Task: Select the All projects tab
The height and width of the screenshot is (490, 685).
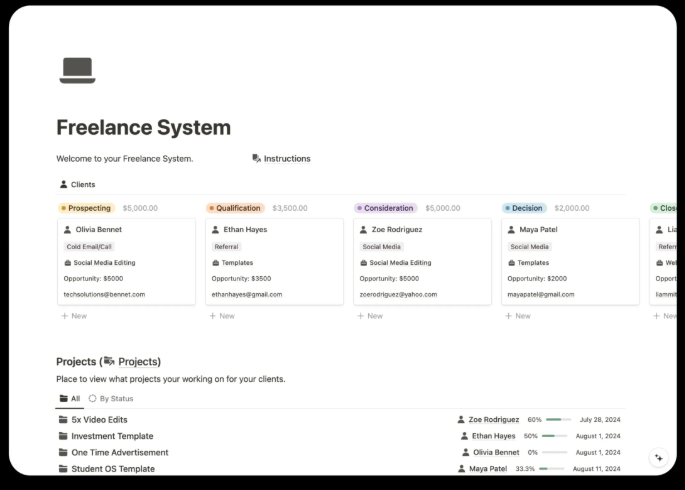Action: click(x=70, y=398)
